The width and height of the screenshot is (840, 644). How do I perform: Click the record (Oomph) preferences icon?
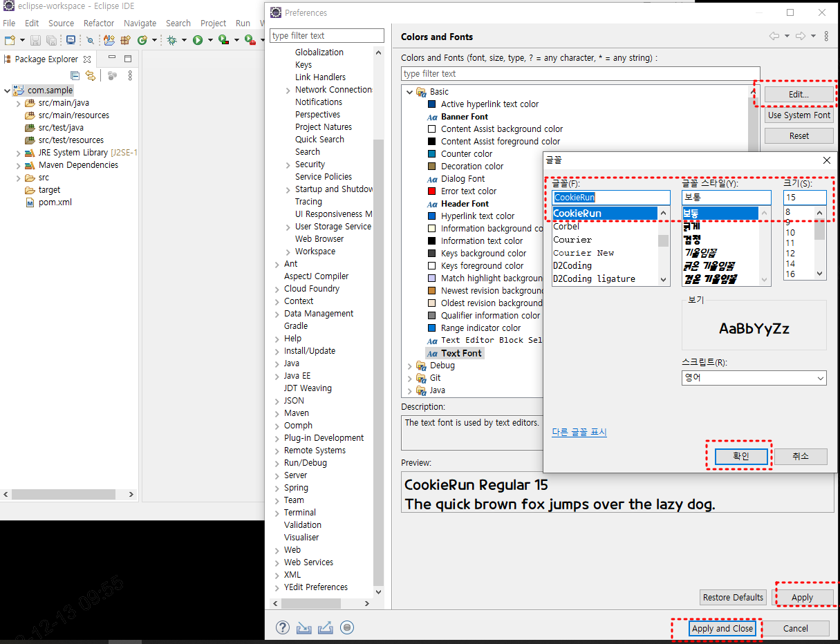click(x=347, y=627)
